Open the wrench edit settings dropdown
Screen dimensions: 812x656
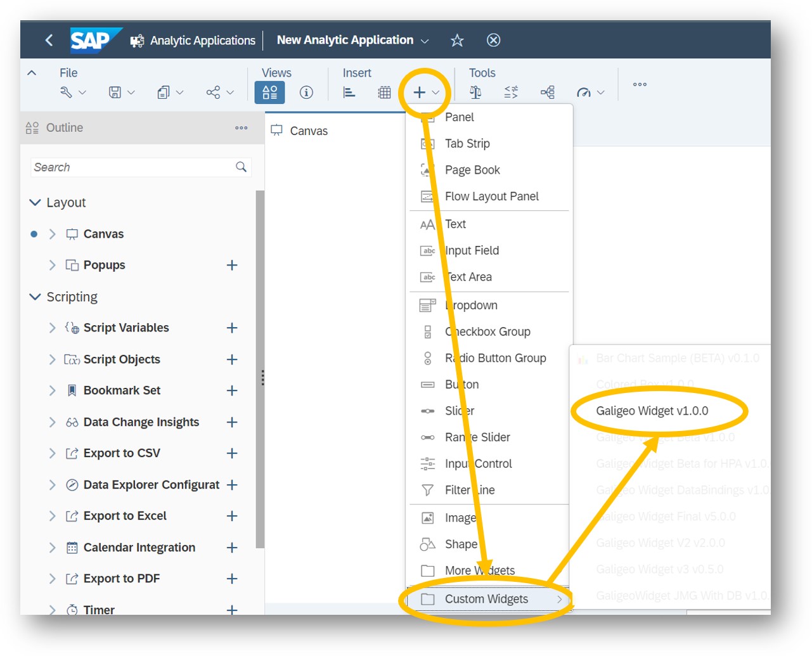(x=73, y=93)
